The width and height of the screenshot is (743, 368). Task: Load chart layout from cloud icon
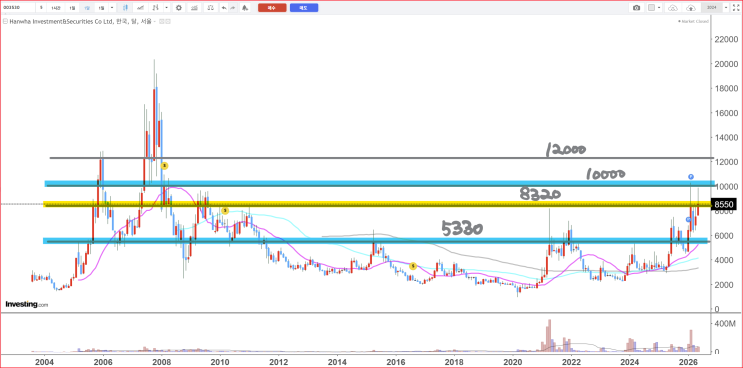tap(673, 8)
